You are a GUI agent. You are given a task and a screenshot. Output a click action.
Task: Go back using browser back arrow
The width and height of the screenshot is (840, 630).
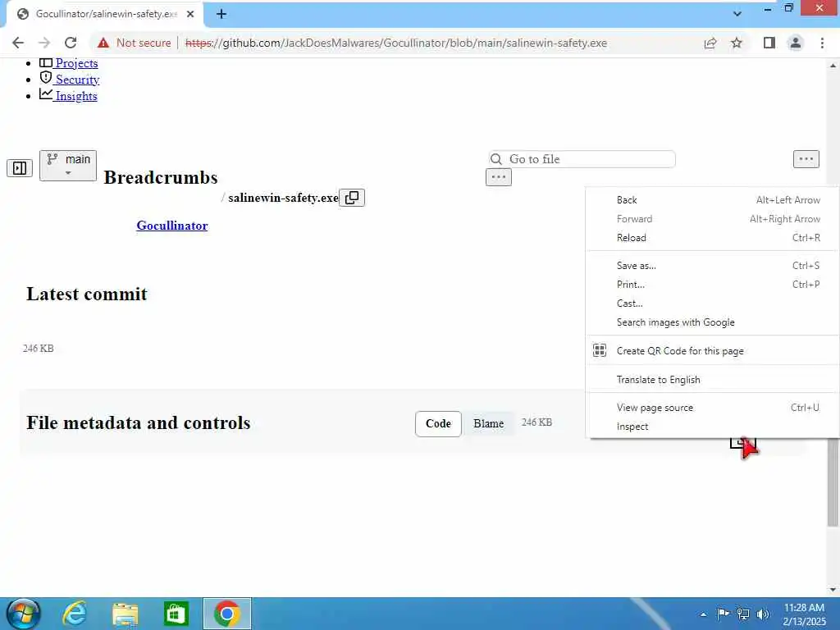(x=18, y=43)
